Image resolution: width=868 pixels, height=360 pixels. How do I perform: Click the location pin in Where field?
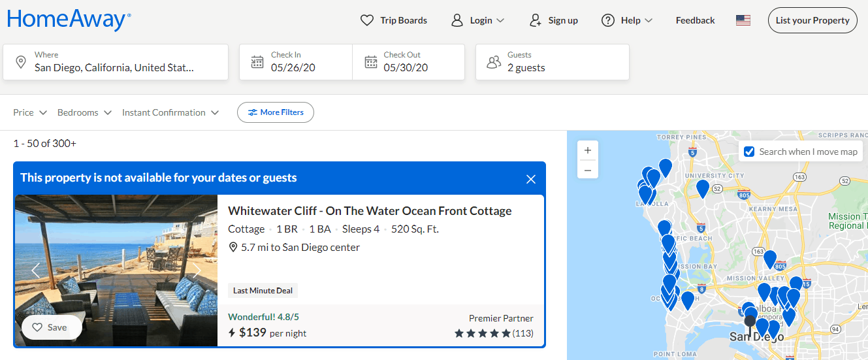[21, 62]
